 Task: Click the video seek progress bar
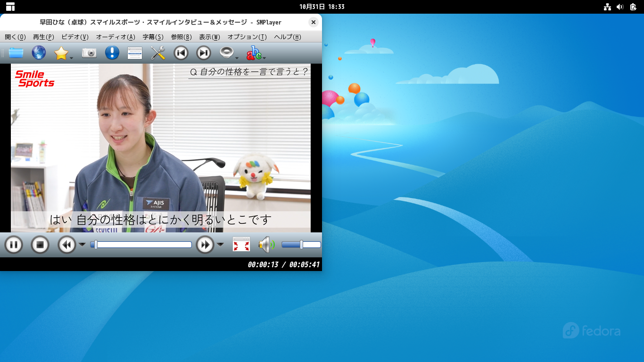[141, 245]
